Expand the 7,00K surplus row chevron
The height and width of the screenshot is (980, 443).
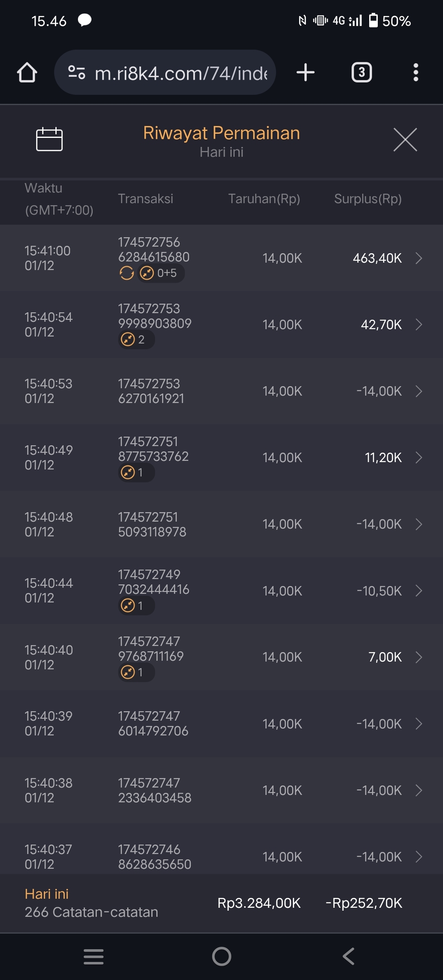[418, 657]
